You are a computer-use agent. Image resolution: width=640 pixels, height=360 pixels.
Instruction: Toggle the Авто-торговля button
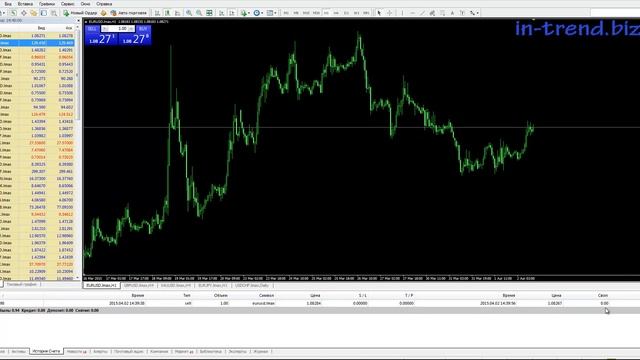click(x=129, y=13)
